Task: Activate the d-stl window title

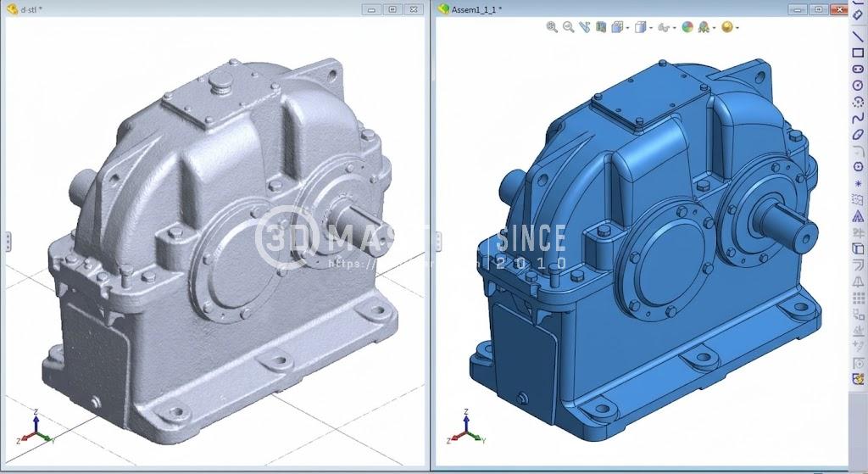Action: click(x=31, y=9)
